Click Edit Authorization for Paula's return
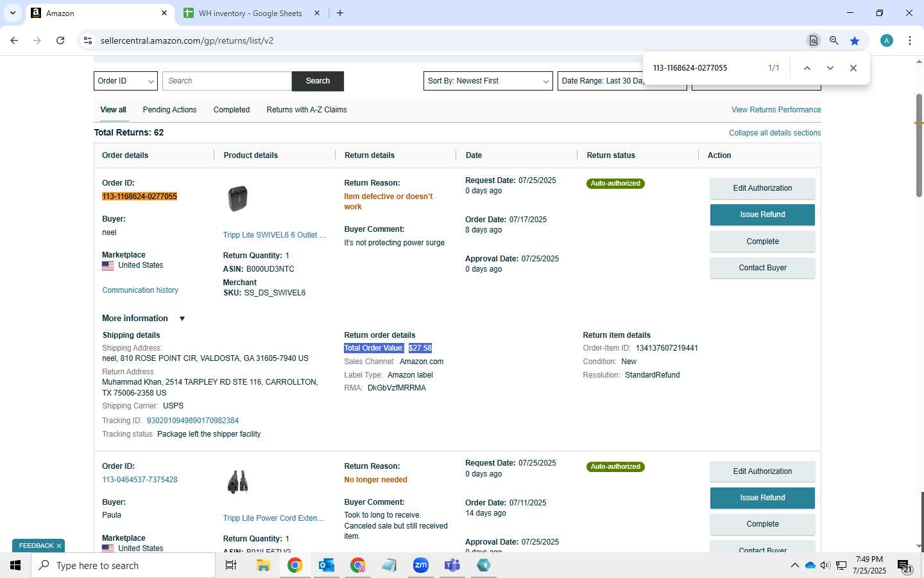Screen dimensions: 924x578 point(762,471)
